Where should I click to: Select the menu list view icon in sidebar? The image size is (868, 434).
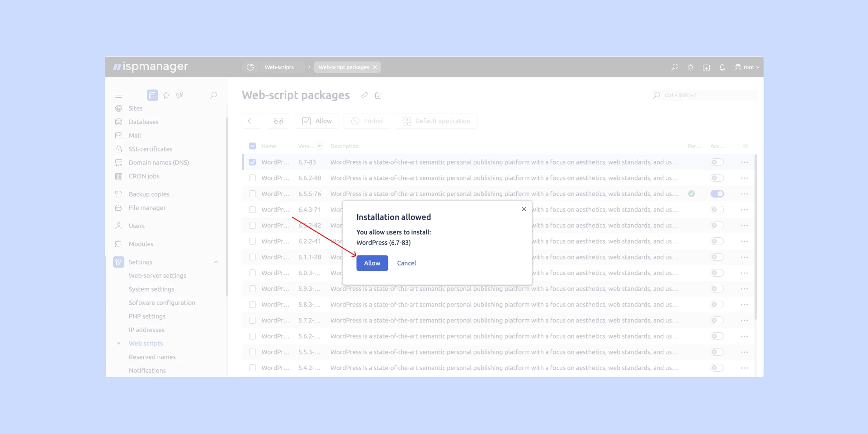[152, 95]
